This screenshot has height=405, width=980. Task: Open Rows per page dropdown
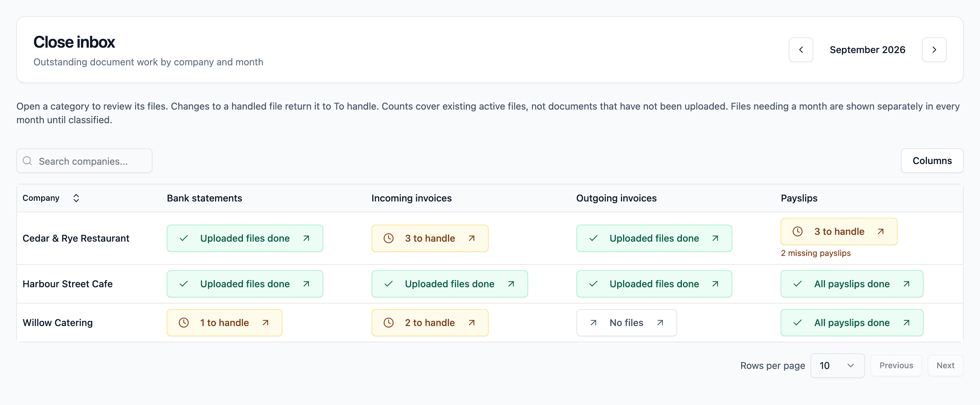pos(837,366)
